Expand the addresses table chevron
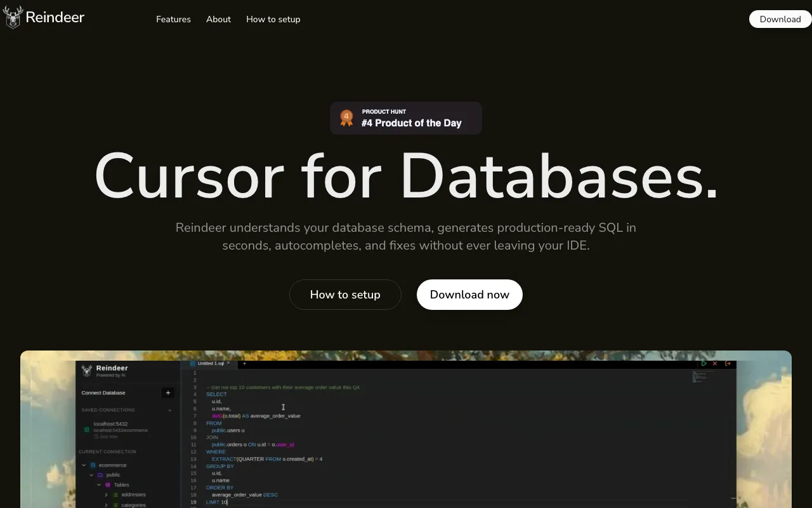Viewport: 812px width, 508px height. [107, 495]
